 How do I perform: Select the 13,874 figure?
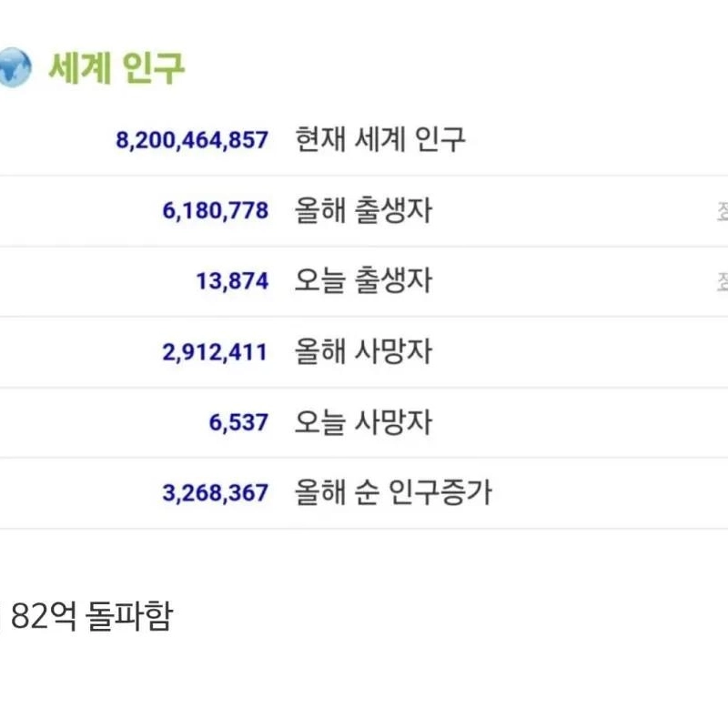[232, 281]
